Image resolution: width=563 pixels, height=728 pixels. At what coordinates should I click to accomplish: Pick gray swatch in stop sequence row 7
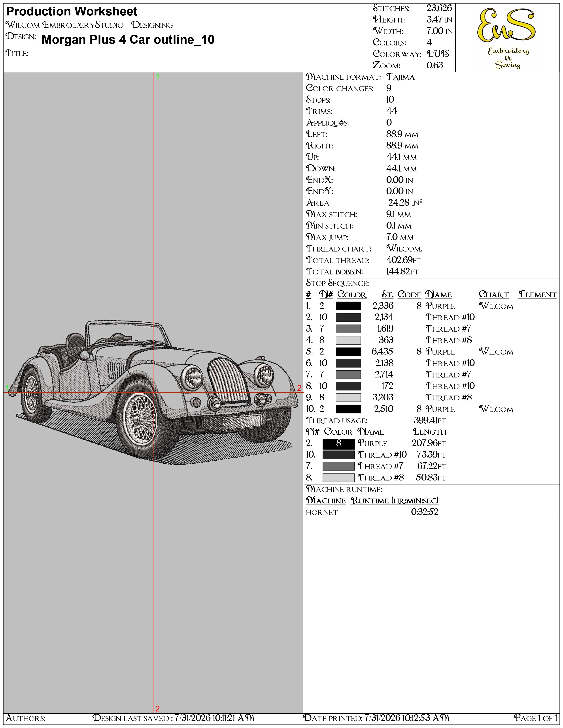(348, 375)
